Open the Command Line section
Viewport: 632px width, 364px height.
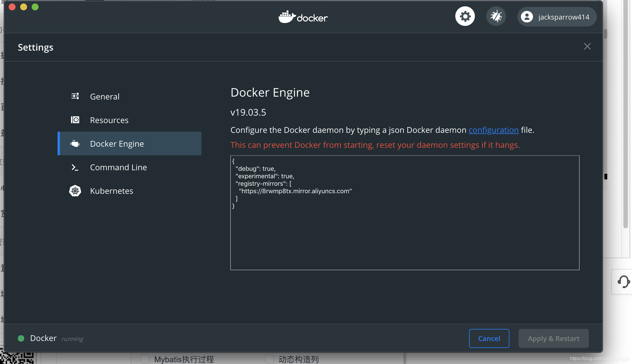(130, 167)
